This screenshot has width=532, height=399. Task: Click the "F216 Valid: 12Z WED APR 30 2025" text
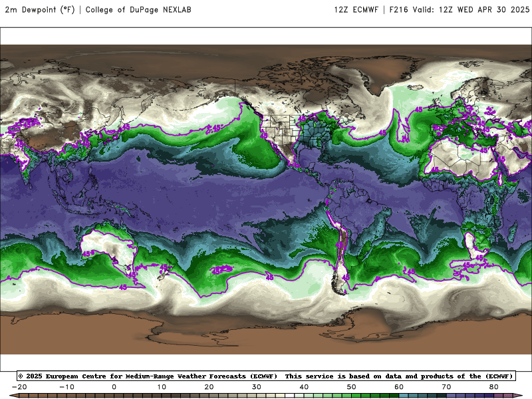[x=459, y=9]
